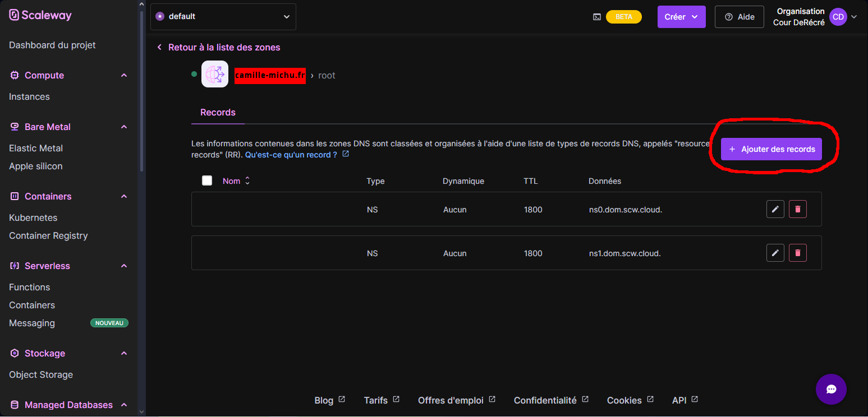Collapse the Serverless section

coord(124,266)
